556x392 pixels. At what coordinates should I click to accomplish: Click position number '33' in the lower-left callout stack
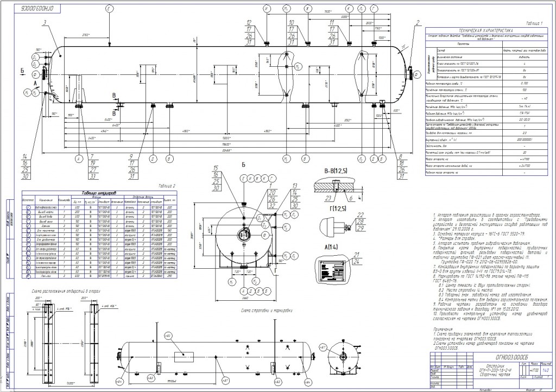pos(92,176)
